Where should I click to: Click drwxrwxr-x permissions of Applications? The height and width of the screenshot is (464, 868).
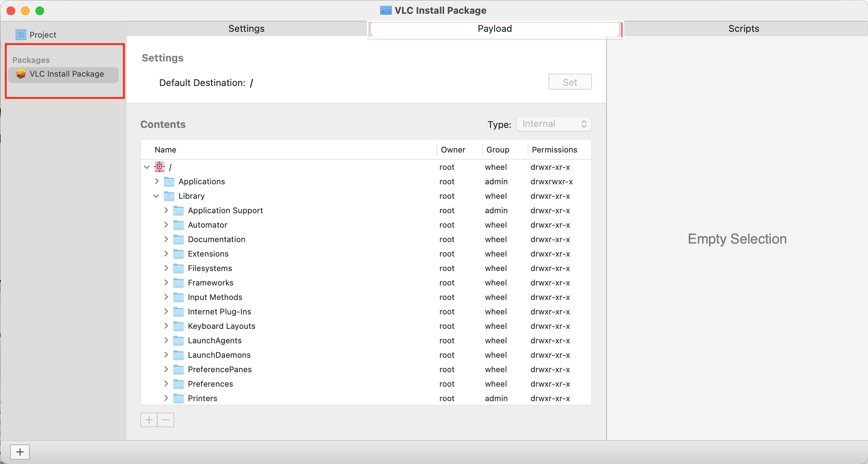point(551,181)
